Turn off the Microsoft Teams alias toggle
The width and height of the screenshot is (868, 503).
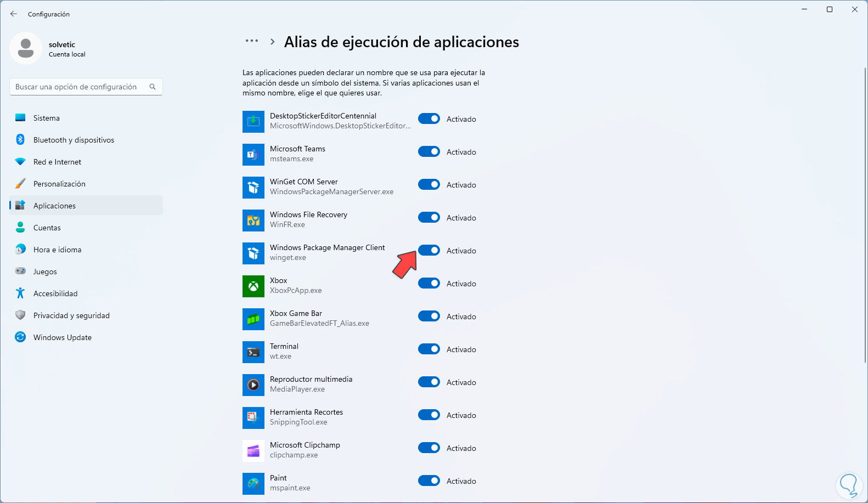[x=429, y=152]
